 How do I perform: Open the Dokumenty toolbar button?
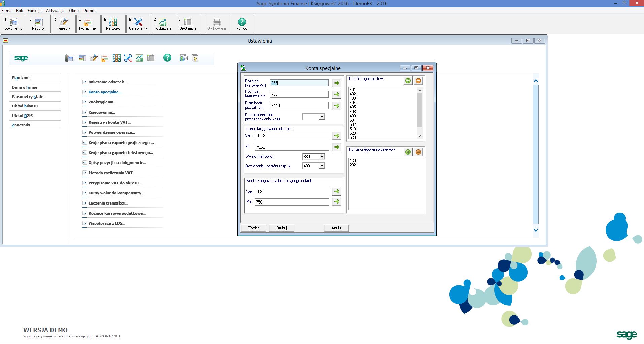(x=13, y=24)
